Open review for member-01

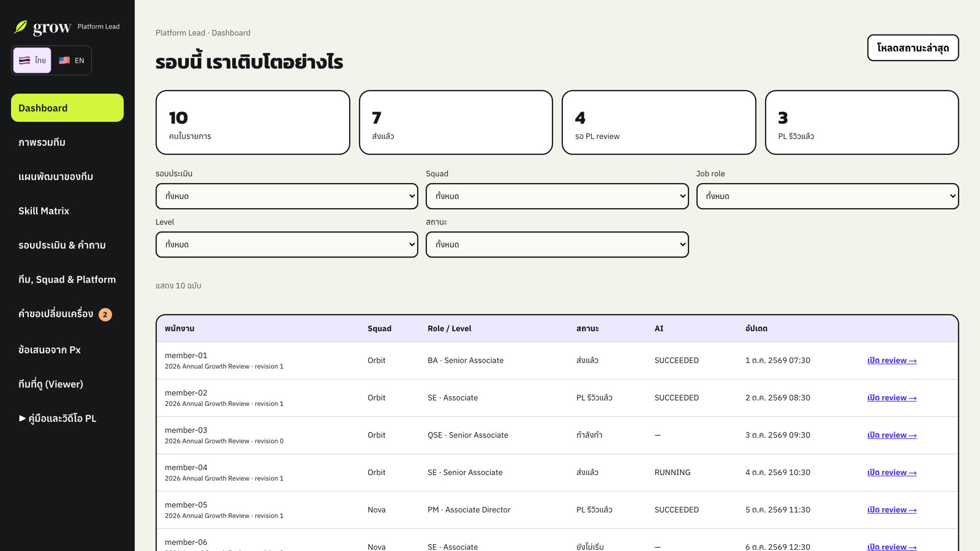coord(892,361)
